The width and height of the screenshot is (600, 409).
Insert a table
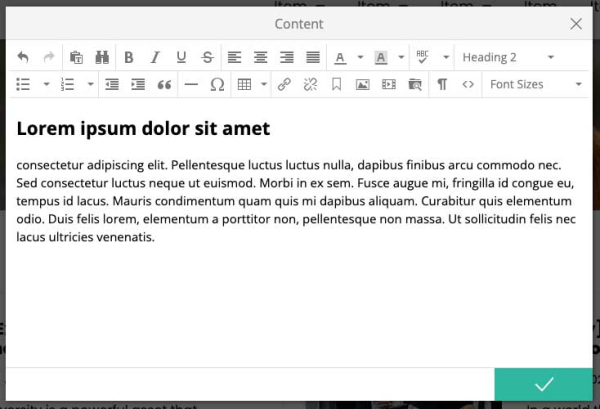pos(244,84)
